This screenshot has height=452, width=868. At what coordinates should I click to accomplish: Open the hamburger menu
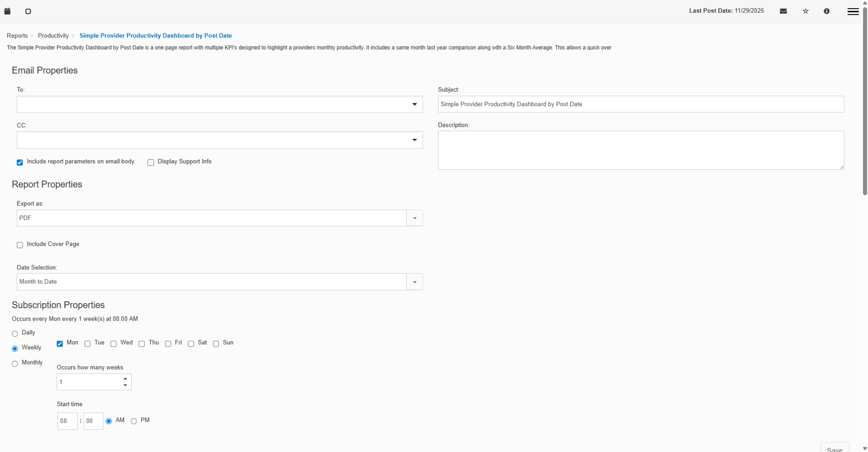[852, 12]
